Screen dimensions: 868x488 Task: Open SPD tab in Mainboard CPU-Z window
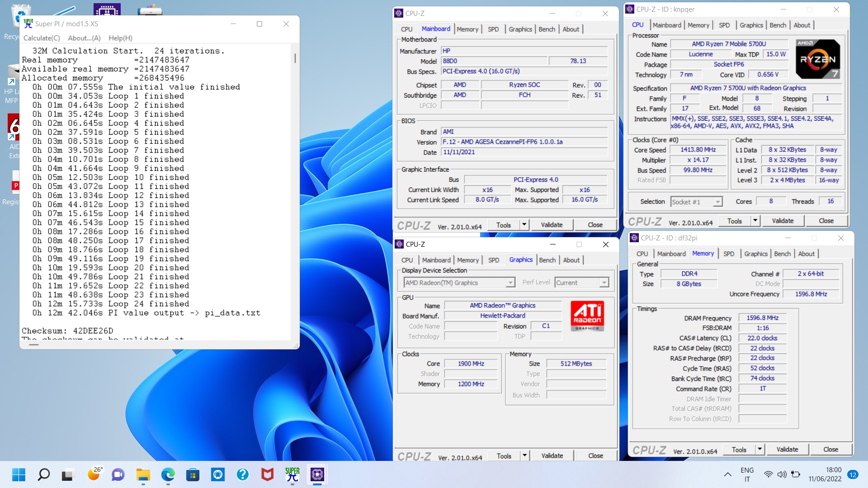coord(493,29)
